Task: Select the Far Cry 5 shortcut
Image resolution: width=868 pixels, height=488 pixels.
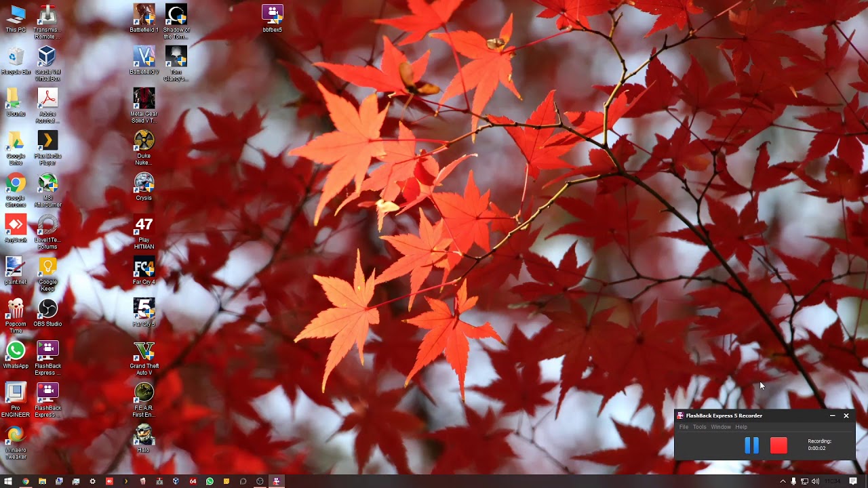Action: click(x=144, y=312)
